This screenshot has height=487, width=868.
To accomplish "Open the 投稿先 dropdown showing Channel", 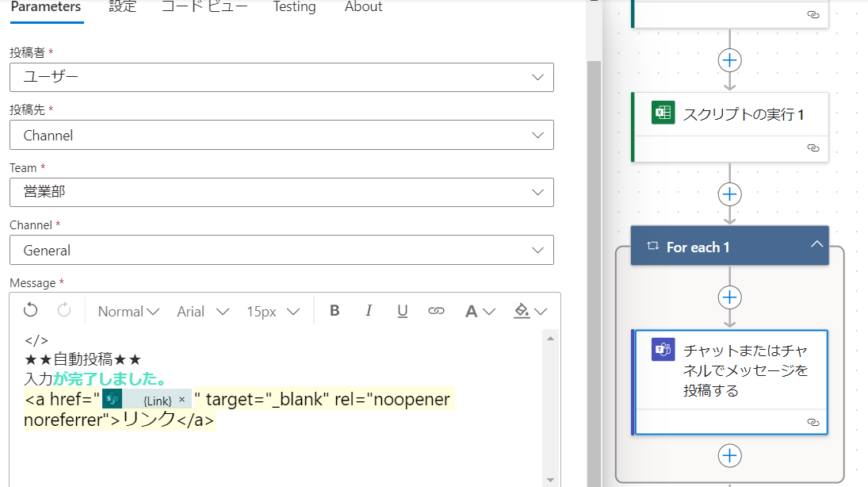I will 281,135.
